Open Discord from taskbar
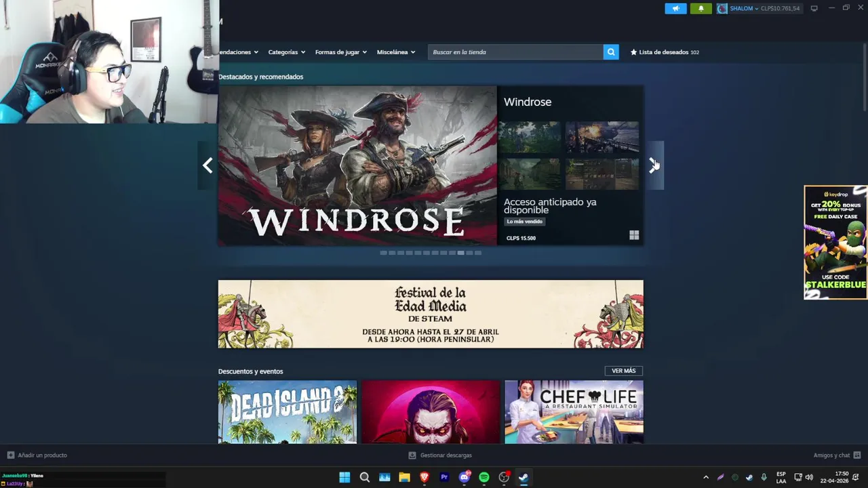868x488 pixels. pyautogui.click(x=465, y=477)
